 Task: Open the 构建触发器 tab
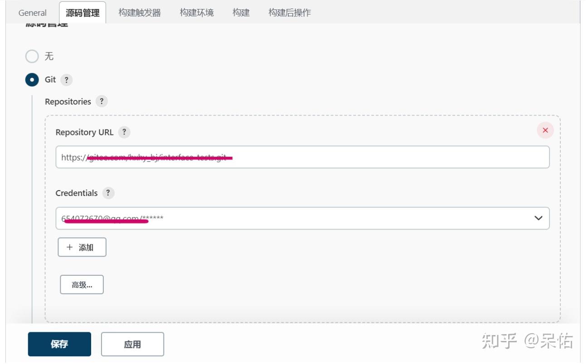tap(140, 13)
